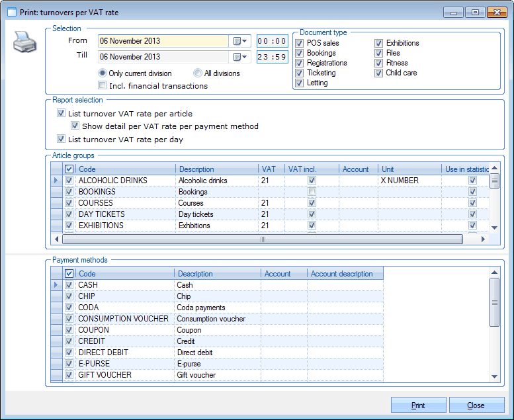Open the From date calendar picker

239,41
